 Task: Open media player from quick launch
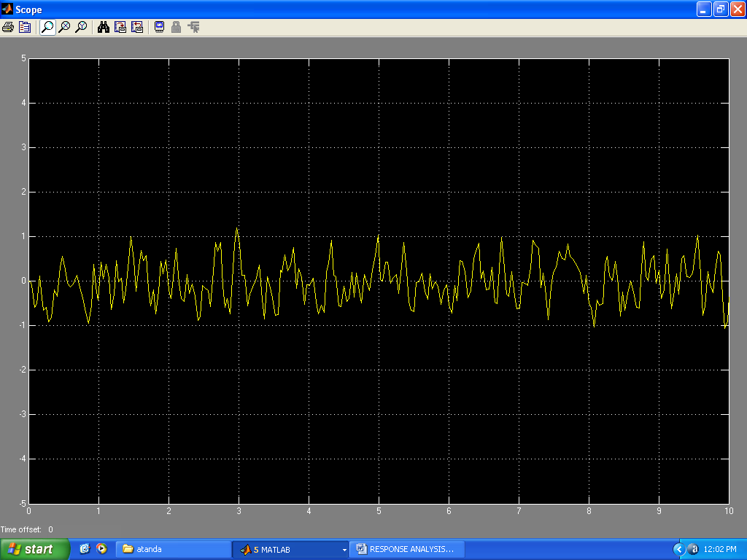pos(101,549)
